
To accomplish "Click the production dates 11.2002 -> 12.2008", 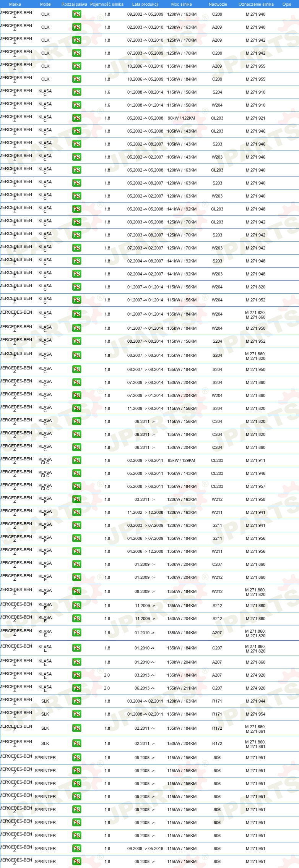I will pyautogui.click(x=145, y=512).
